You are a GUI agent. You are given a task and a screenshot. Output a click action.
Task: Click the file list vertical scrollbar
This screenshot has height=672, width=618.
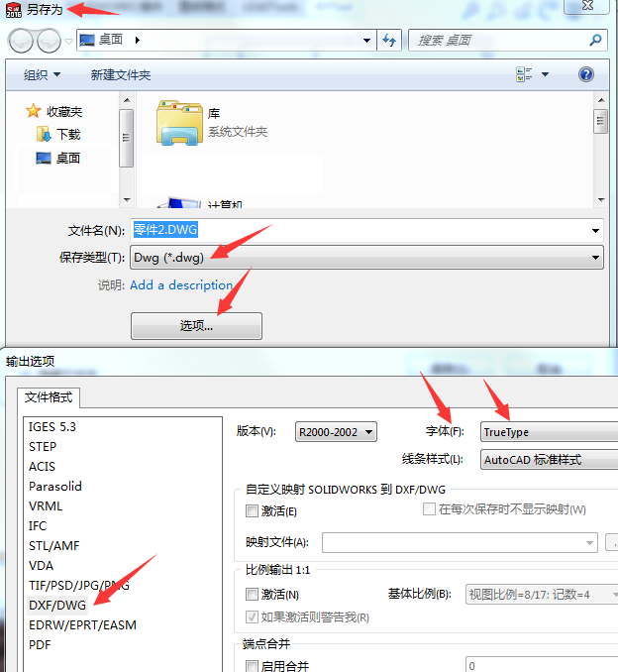601,150
